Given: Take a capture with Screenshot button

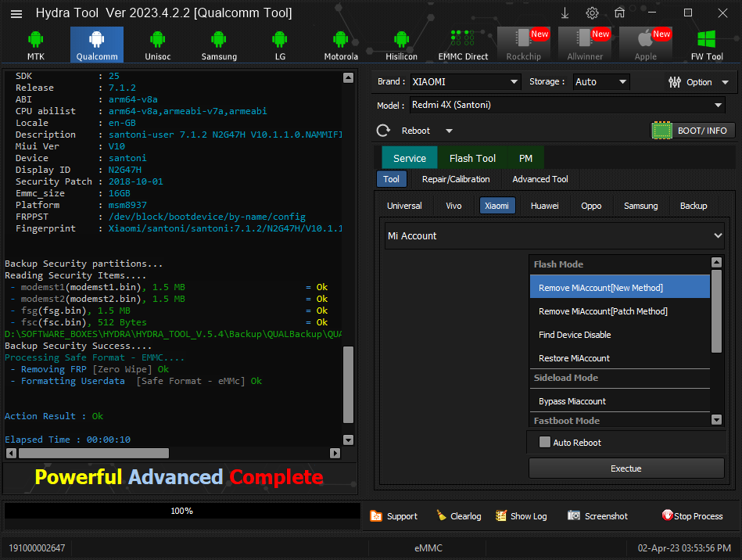Looking at the screenshot, I should pyautogui.click(x=597, y=516).
